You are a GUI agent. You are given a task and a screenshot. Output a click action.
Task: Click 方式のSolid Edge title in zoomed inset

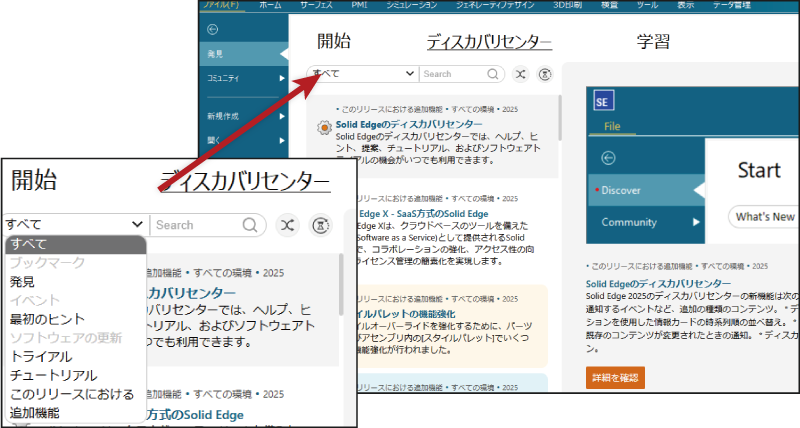coord(194,415)
